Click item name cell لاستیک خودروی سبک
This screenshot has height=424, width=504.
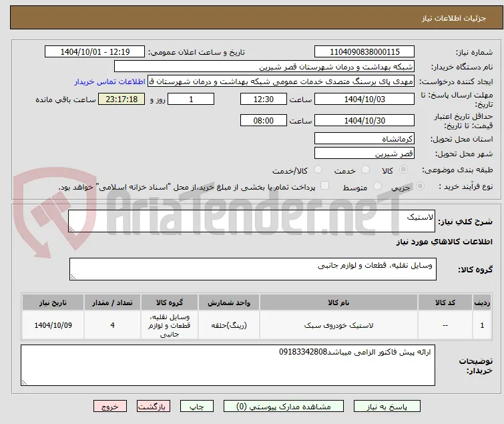coord(339,325)
